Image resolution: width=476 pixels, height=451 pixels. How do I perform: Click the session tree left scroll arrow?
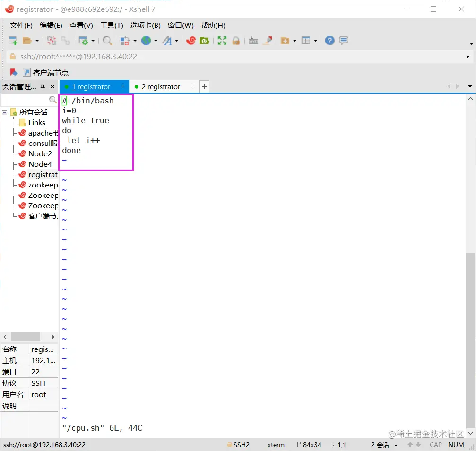click(5, 337)
